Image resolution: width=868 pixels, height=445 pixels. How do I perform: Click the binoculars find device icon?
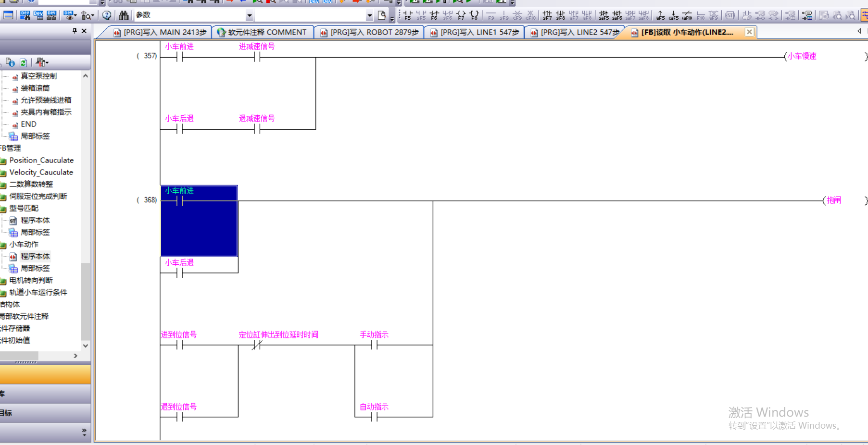124,15
